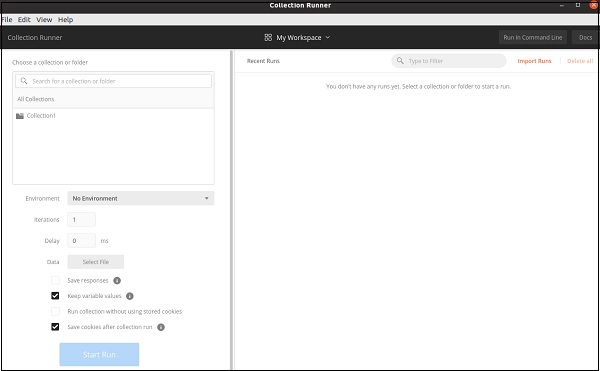The width and height of the screenshot is (600, 371).
Task: Expand the My Workspace chevron menu
Action: [x=328, y=37]
